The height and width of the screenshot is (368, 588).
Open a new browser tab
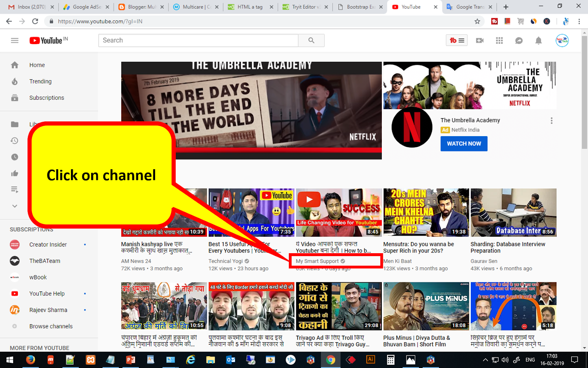tap(506, 7)
